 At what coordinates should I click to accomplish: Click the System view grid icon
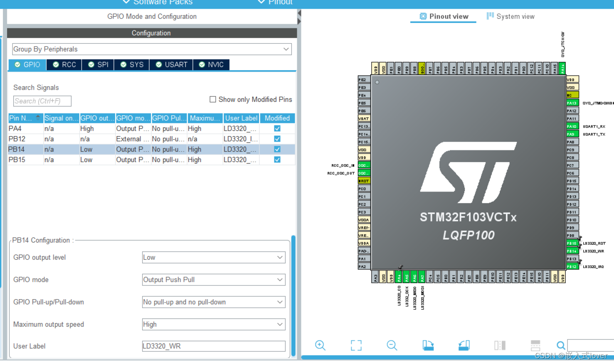click(490, 16)
